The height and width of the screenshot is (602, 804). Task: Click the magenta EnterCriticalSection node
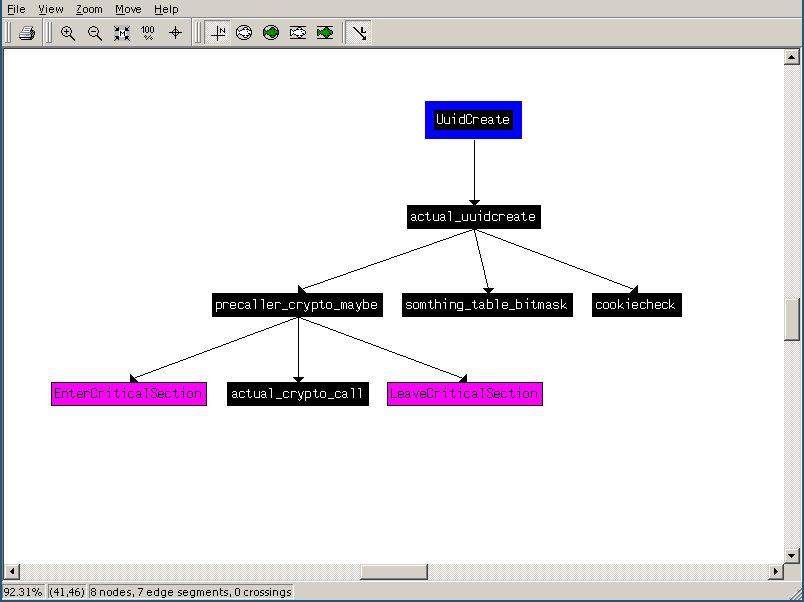pyautogui.click(x=128, y=394)
